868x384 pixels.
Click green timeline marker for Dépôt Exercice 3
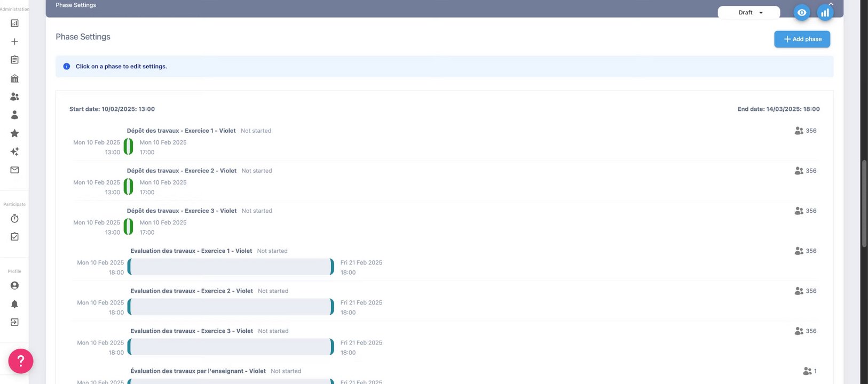click(x=128, y=227)
